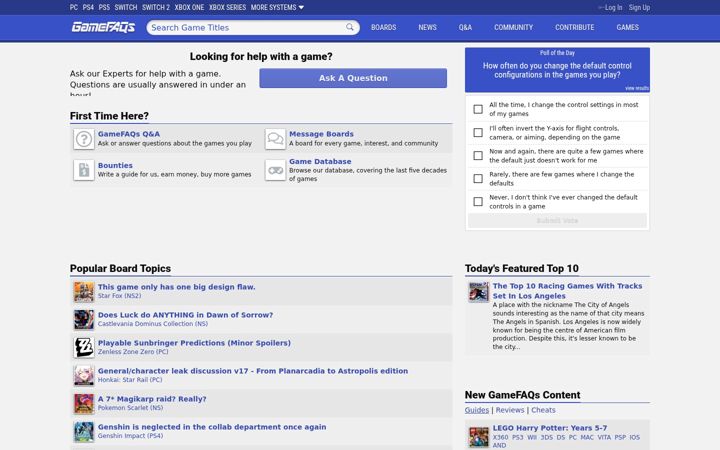Switch to the Reviews tab
720x450 pixels.
pyautogui.click(x=510, y=410)
